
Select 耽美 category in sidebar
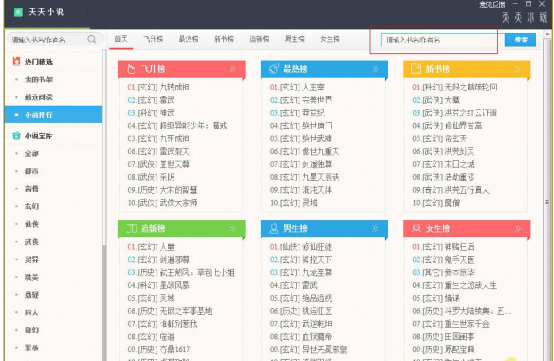[32, 277]
